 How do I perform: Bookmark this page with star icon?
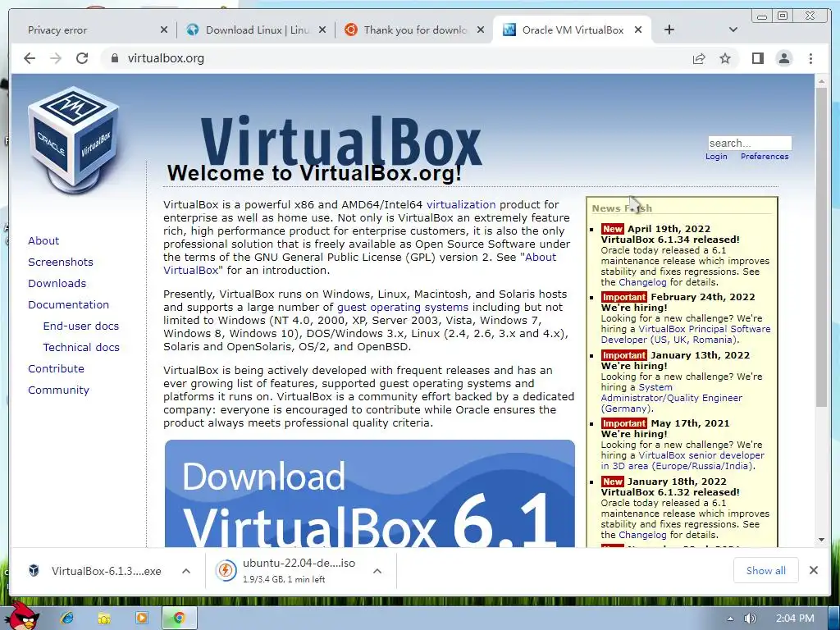(725, 58)
